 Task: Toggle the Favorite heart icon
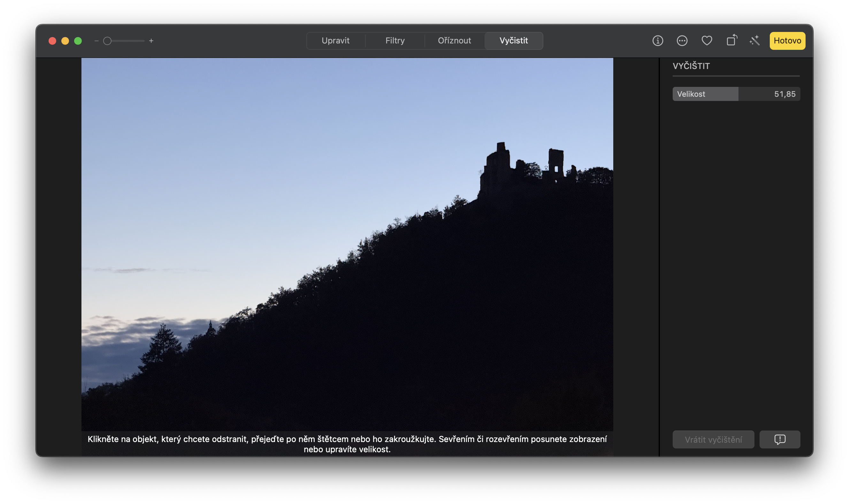tap(707, 41)
